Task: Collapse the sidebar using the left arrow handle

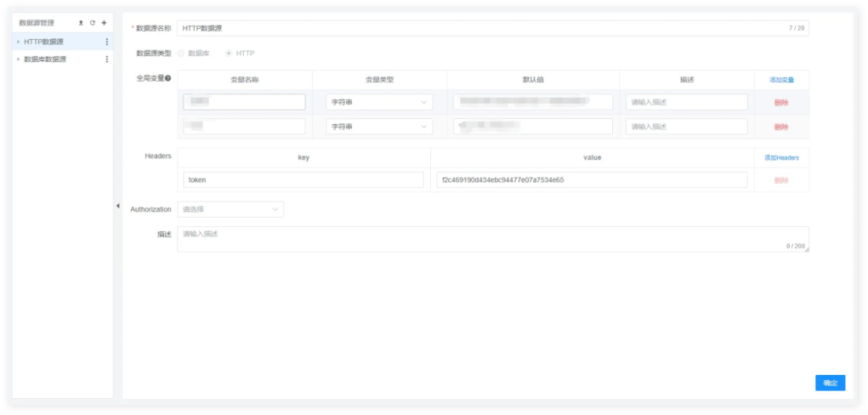Action: [117, 206]
